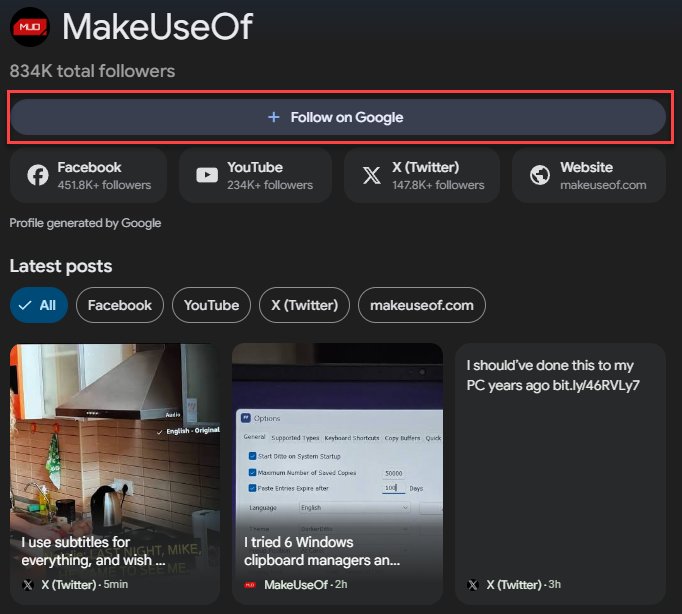Click the Website globe icon
This screenshot has height=614, width=682.
click(540, 176)
